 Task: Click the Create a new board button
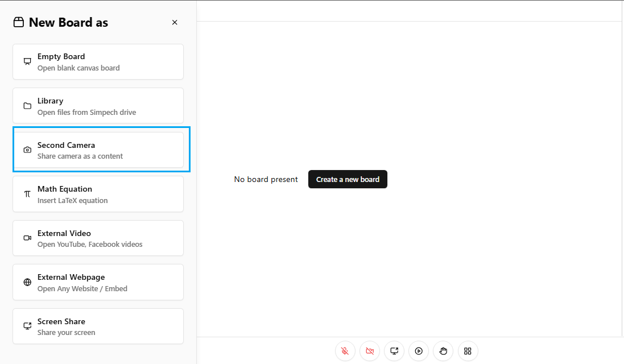point(348,179)
